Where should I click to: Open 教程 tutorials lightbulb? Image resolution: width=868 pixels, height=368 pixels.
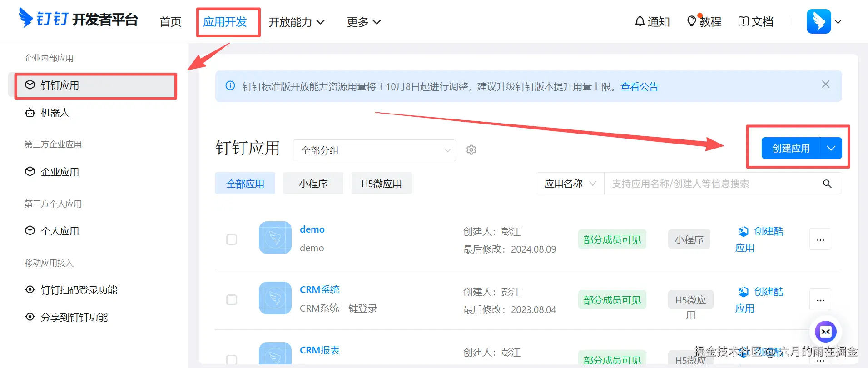click(x=704, y=21)
